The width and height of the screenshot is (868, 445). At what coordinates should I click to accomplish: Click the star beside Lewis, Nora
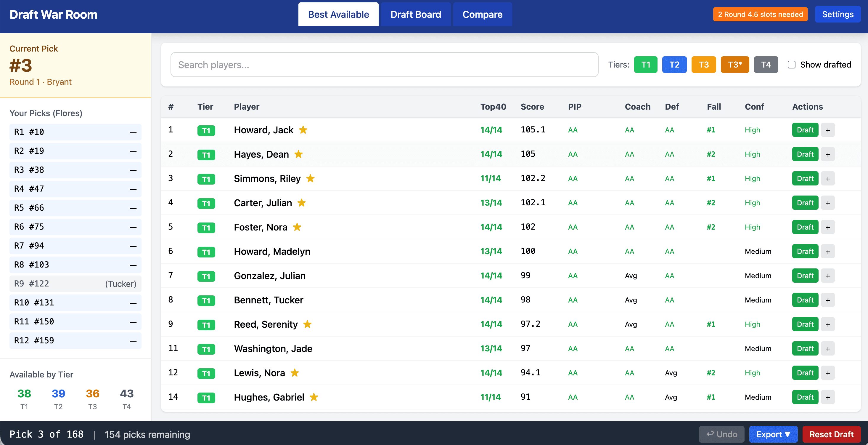click(x=295, y=373)
